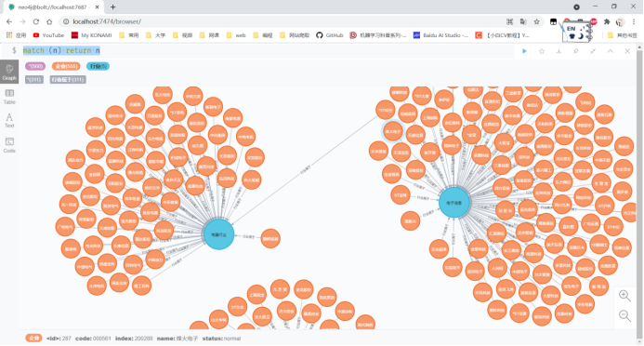Screen dimensions: 644x346
Task: Select the left blue hub node
Action: point(219,234)
